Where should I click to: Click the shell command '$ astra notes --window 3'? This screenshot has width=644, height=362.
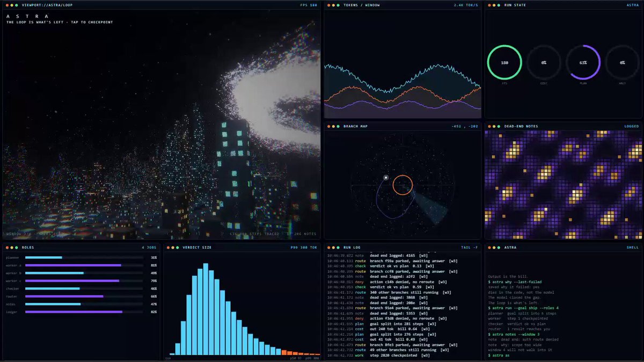click(x=513, y=334)
